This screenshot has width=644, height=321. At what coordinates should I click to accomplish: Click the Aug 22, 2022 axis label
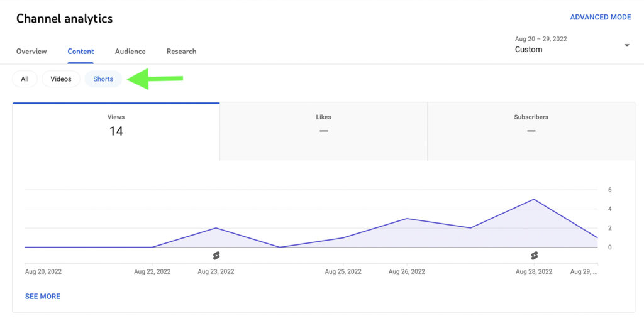[x=152, y=272]
